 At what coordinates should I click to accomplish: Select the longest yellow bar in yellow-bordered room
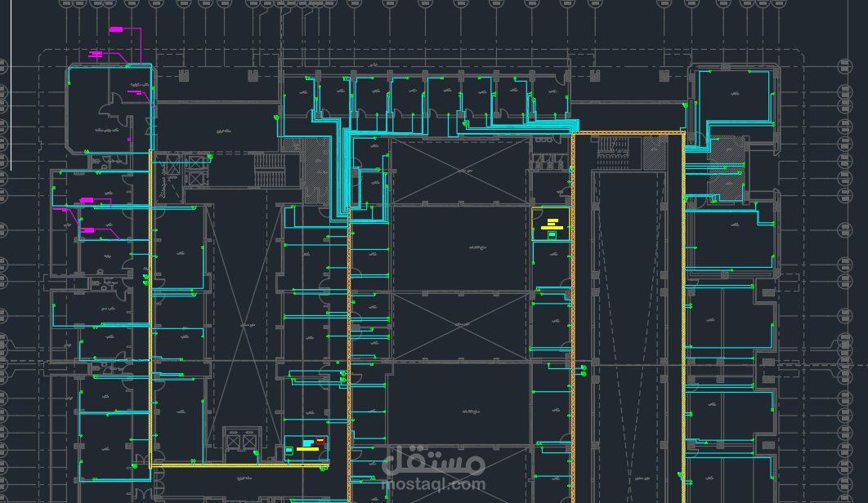552,228
